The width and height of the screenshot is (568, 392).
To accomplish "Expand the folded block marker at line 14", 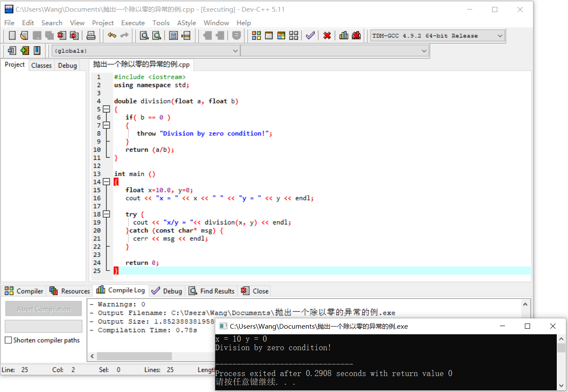I will [107, 182].
